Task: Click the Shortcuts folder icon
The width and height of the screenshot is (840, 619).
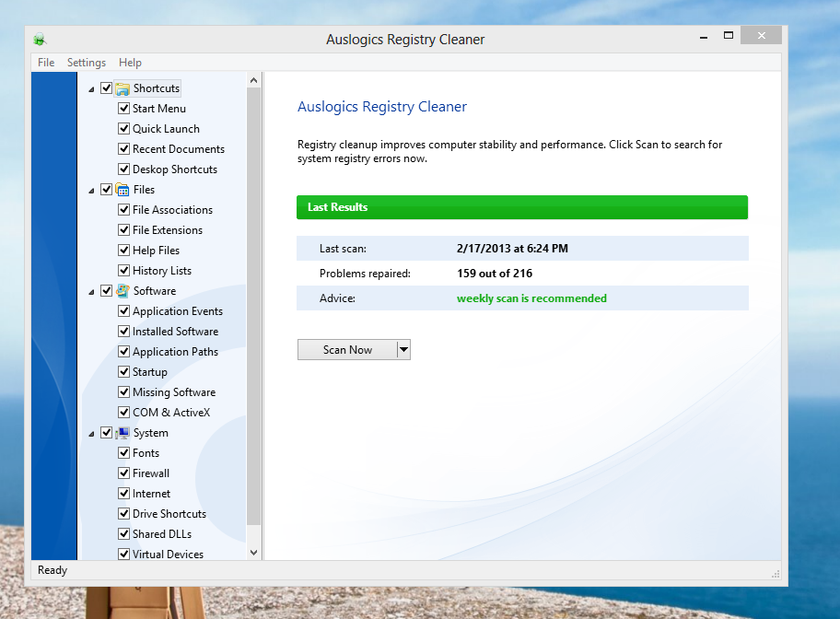Action: pos(122,88)
